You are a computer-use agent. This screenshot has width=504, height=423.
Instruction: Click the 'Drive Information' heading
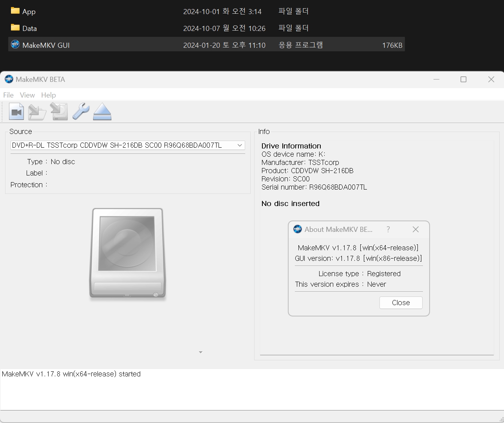tap(291, 146)
